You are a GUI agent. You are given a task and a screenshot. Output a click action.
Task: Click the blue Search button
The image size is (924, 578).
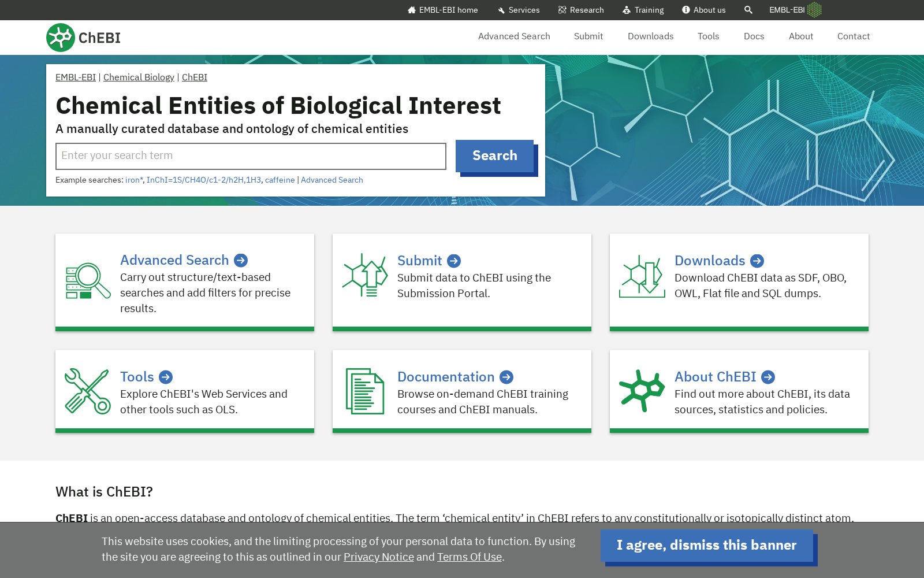tap(495, 156)
